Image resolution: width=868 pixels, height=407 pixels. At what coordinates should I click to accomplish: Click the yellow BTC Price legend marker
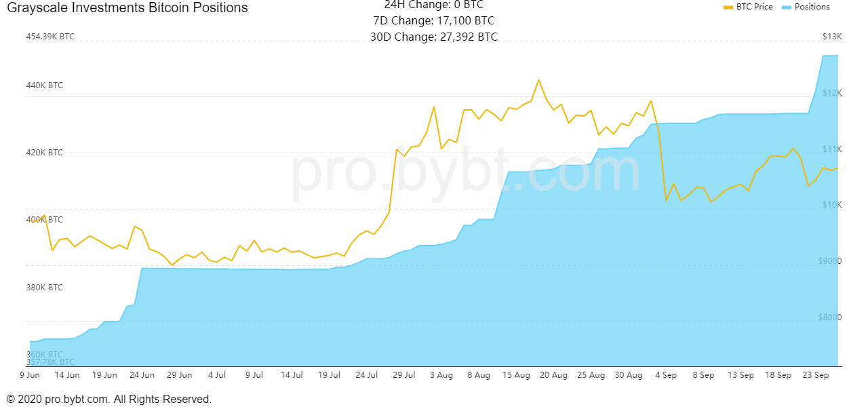[729, 7]
